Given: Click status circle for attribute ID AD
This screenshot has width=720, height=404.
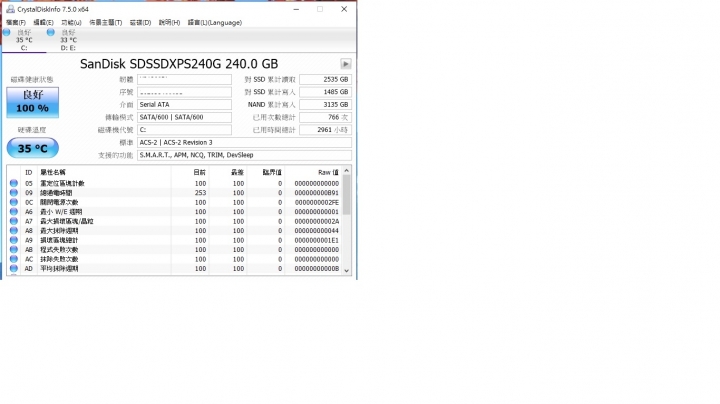Looking at the screenshot, I should pyautogui.click(x=14, y=269).
